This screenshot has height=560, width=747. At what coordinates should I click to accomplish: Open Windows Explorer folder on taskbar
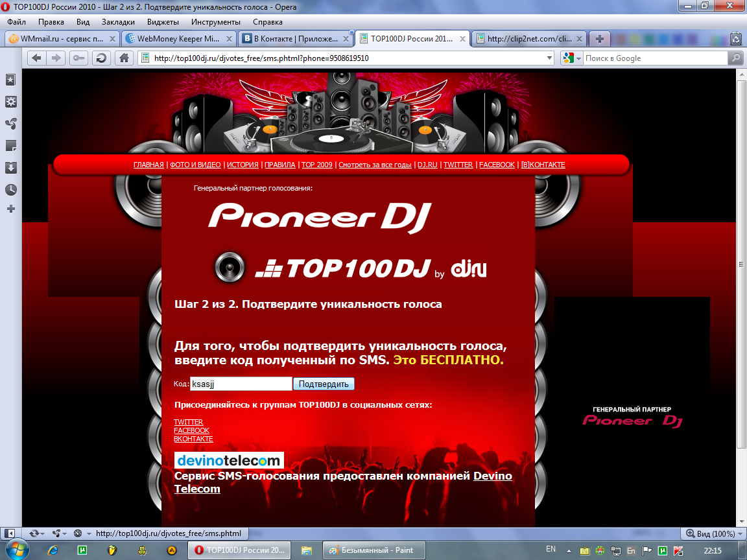tap(306, 550)
